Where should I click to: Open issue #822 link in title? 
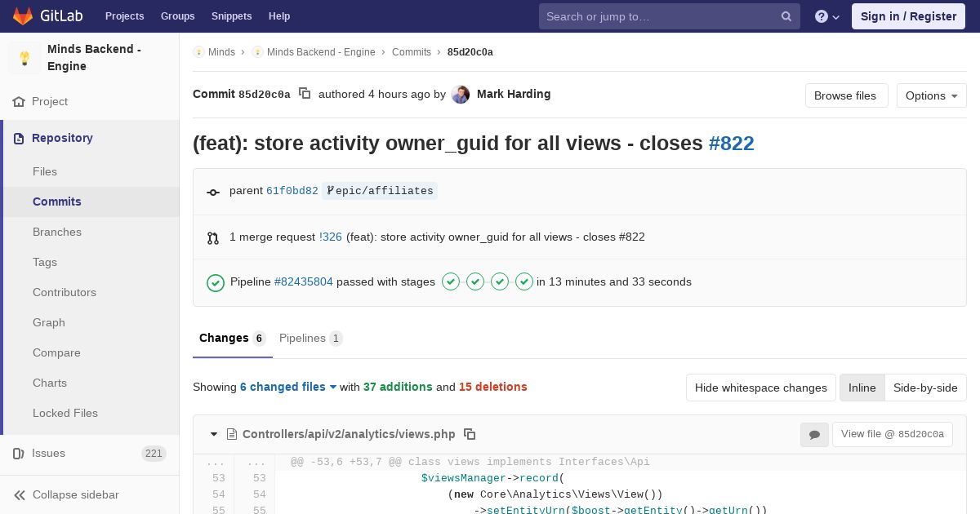731,144
